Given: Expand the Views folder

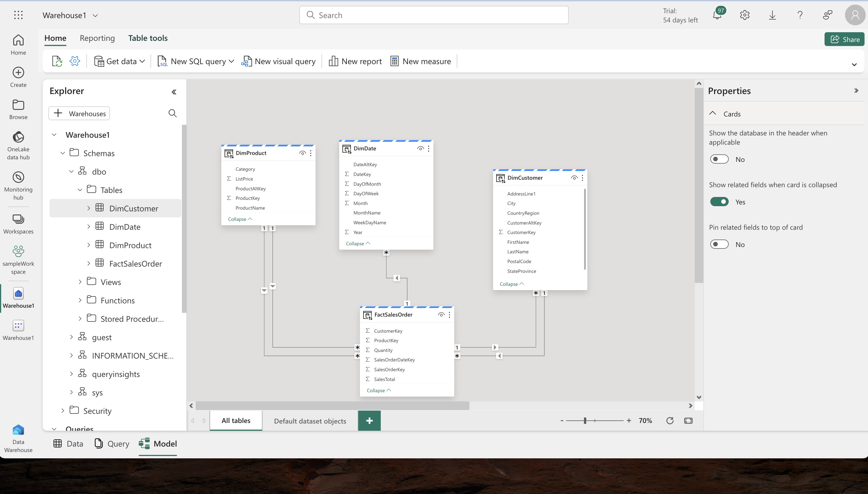Looking at the screenshot, I should [80, 282].
